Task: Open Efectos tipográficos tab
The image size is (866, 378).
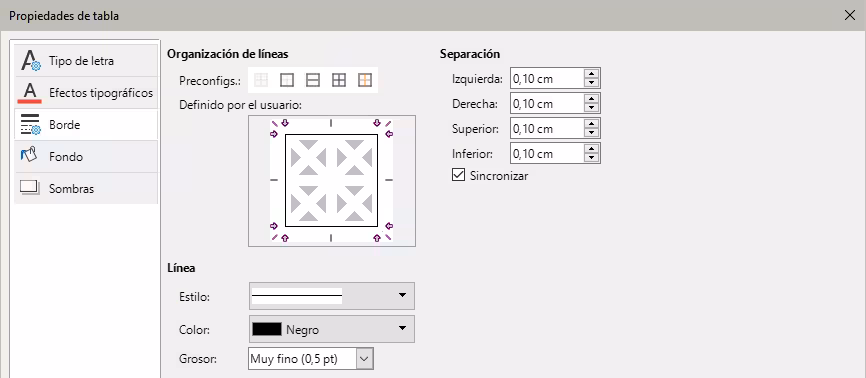Action: 86,93
